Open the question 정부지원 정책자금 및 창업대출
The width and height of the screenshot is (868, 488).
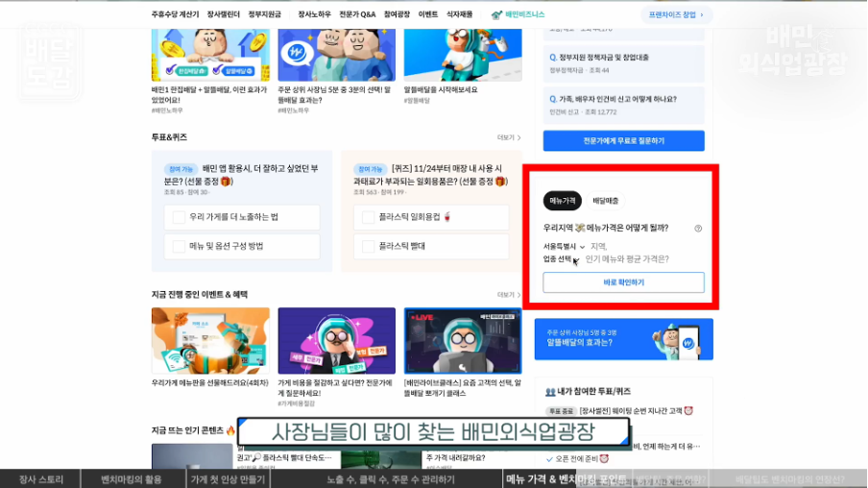624,63
